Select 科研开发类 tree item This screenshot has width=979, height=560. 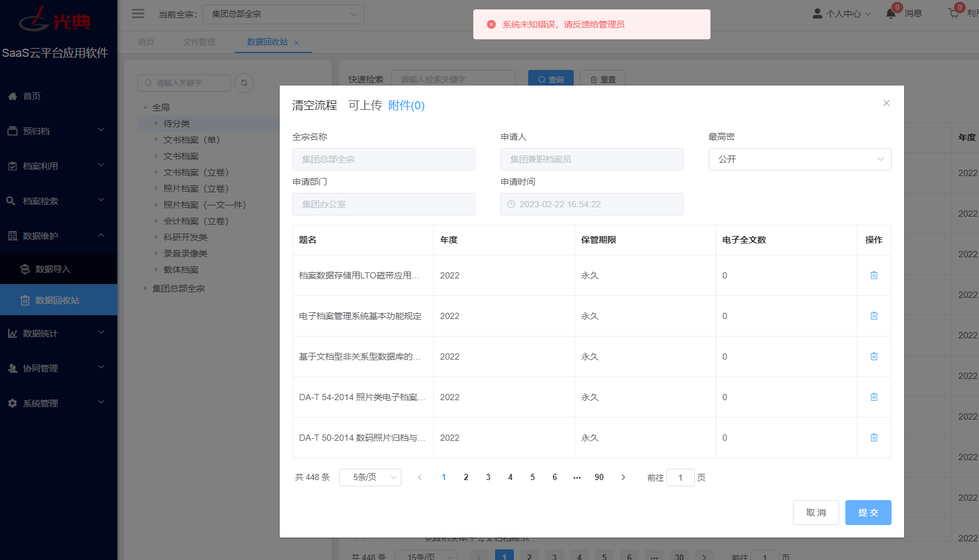(x=185, y=237)
